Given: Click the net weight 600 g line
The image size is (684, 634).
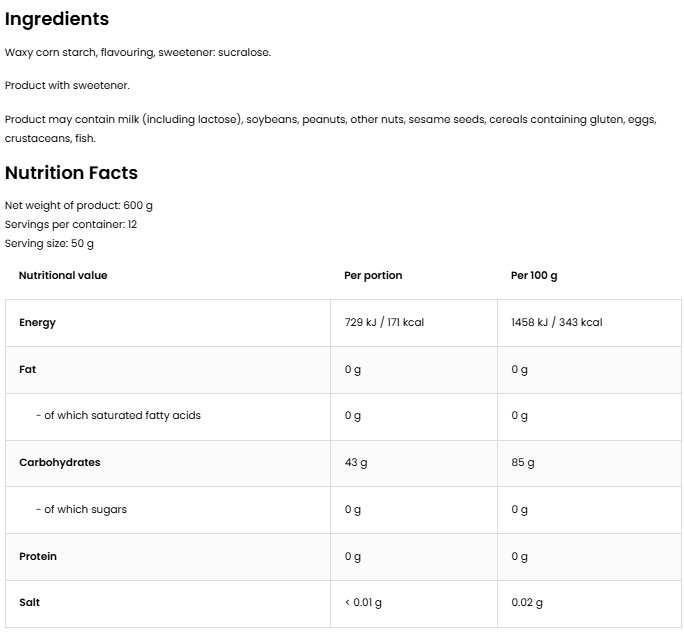Looking at the screenshot, I should pyautogui.click(x=79, y=205).
